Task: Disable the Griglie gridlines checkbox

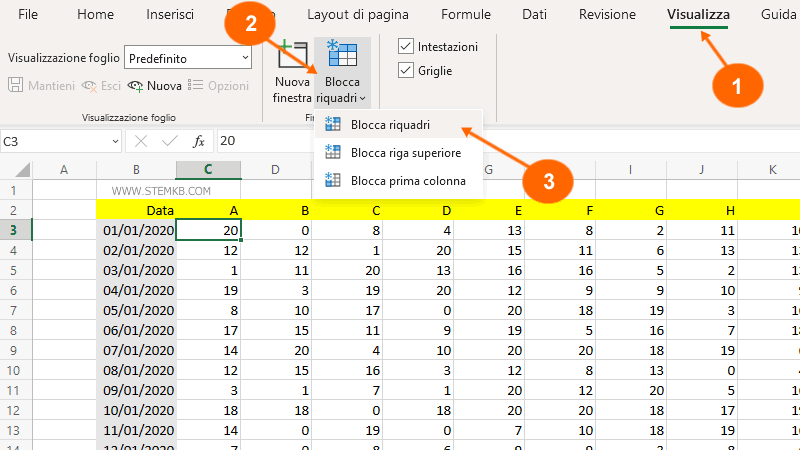Action: (x=406, y=71)
